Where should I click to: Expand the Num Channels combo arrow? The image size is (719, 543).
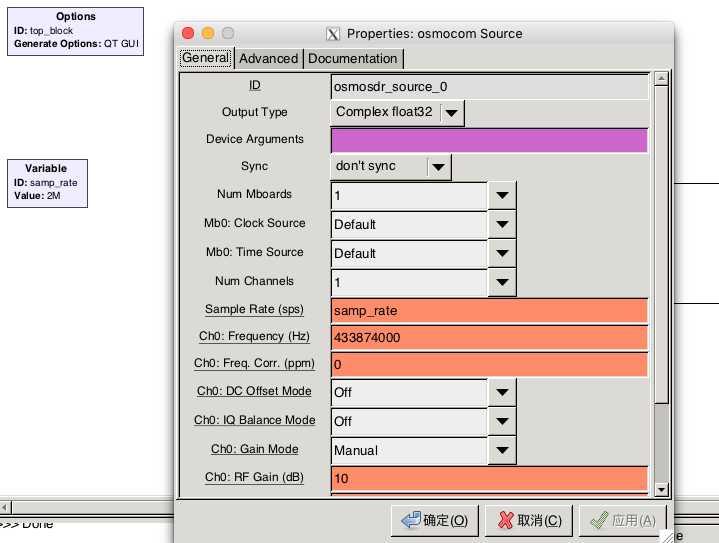(502, 282)
